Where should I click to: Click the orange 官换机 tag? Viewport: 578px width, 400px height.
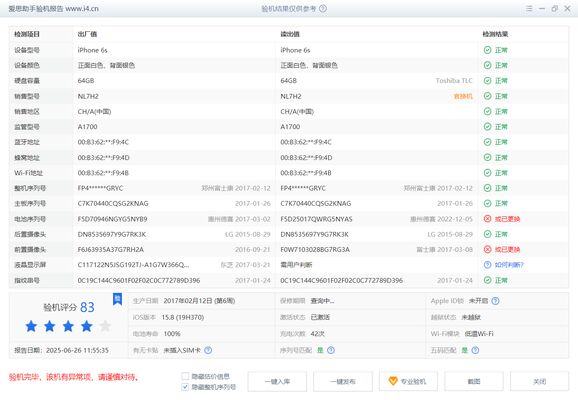click(463, 96)
